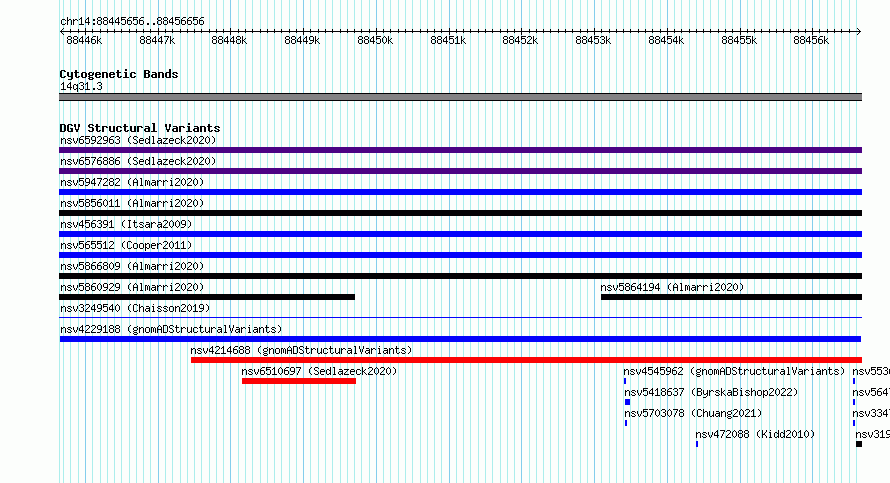Click the 88446k ruler position
Screen dimensions: 890x483
point(84,40)
